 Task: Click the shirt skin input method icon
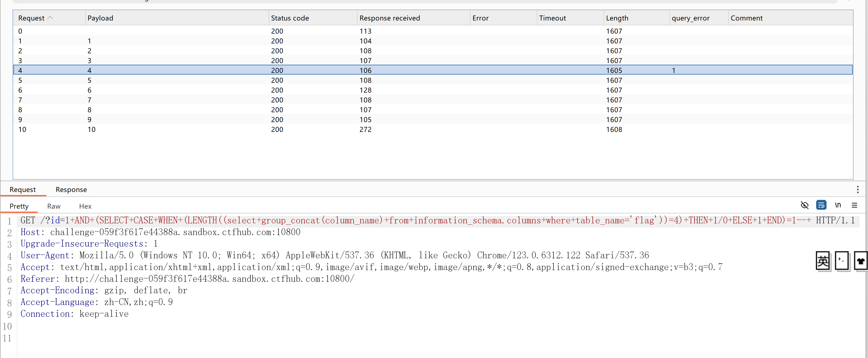[861, 261]
